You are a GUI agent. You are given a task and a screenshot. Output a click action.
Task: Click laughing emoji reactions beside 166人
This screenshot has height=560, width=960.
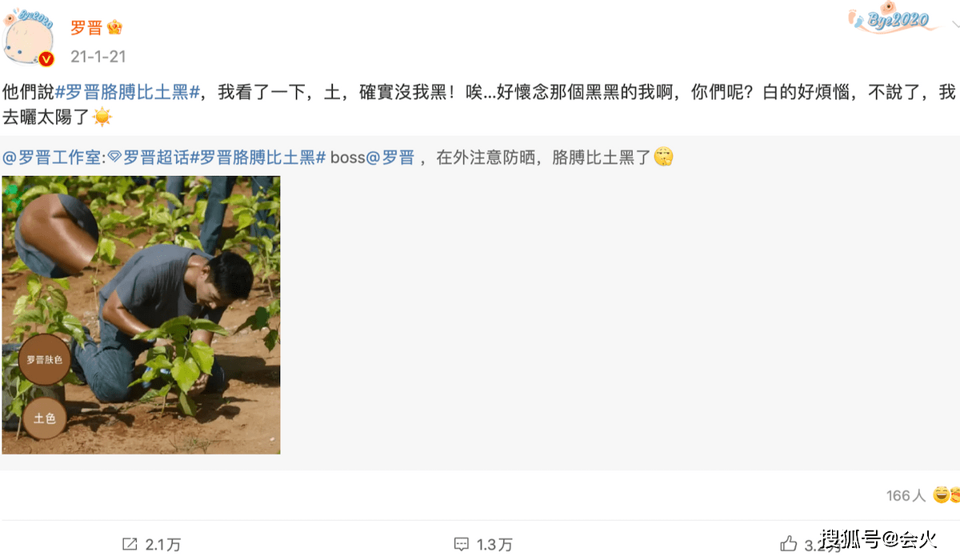946,495
